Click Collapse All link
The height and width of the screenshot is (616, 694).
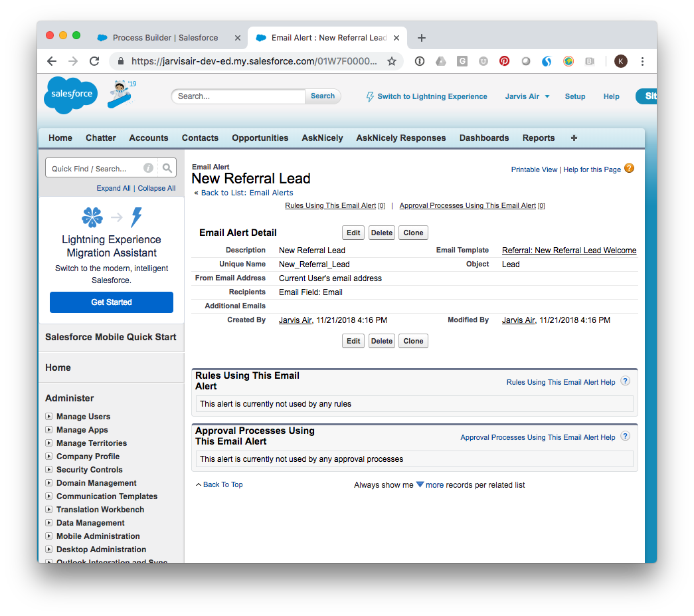click(157, 188)
